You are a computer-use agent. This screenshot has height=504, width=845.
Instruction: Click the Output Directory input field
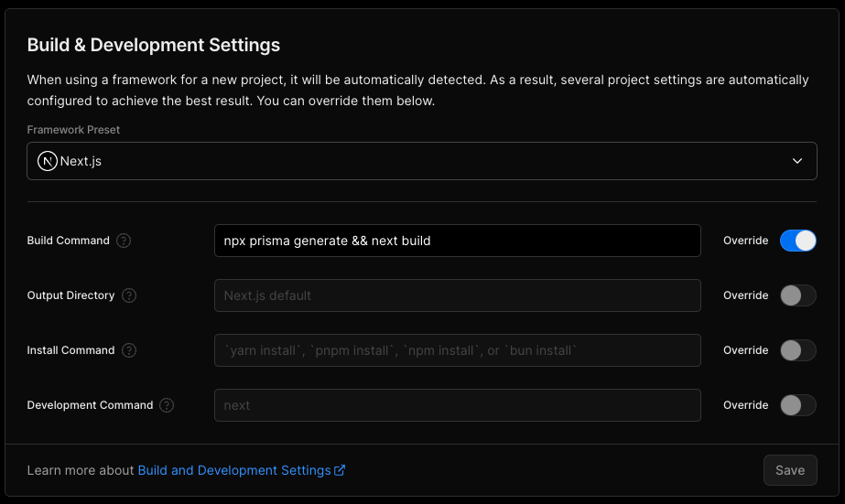point(457,295)
